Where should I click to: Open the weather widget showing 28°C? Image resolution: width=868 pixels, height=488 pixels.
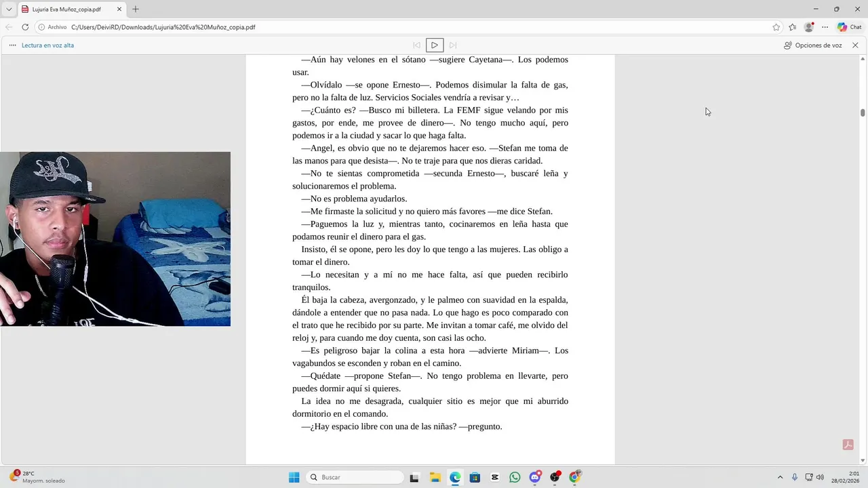[x=37, y=477]
